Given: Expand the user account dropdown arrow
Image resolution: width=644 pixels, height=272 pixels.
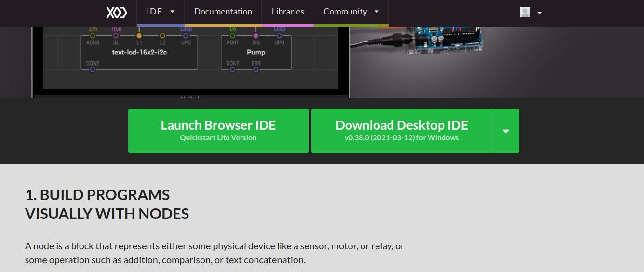Looking at the screenshot, I should click(539, 13).
